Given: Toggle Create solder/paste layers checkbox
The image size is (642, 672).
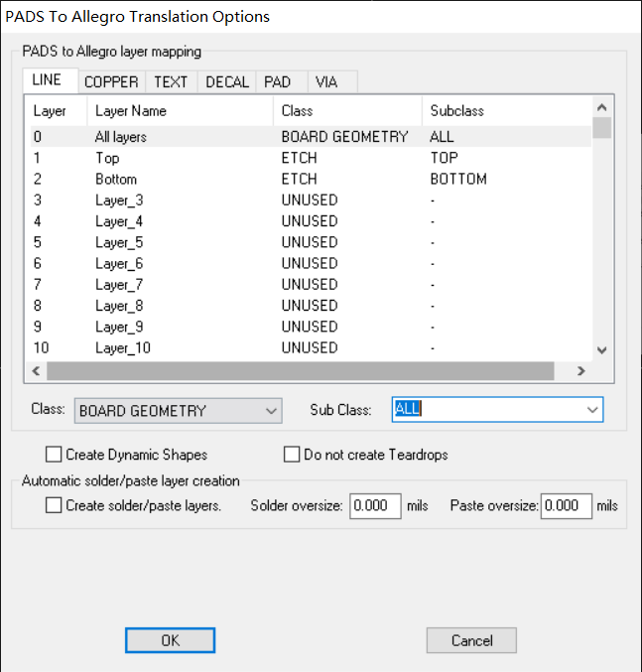Looking at the screenshot, I should click(54, 505).
